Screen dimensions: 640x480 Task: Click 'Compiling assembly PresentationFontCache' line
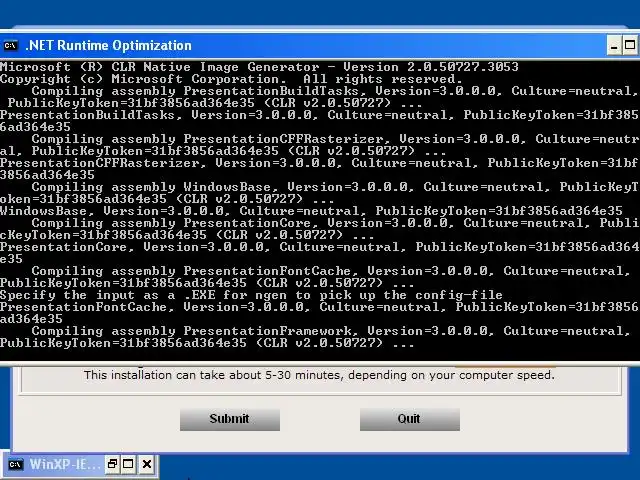coord(331,271)
